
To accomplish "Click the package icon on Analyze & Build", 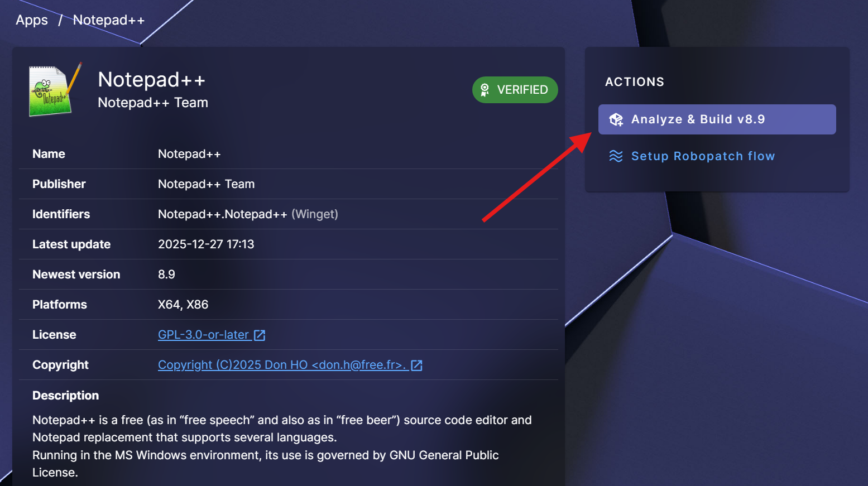I will (x=616, y=119).
